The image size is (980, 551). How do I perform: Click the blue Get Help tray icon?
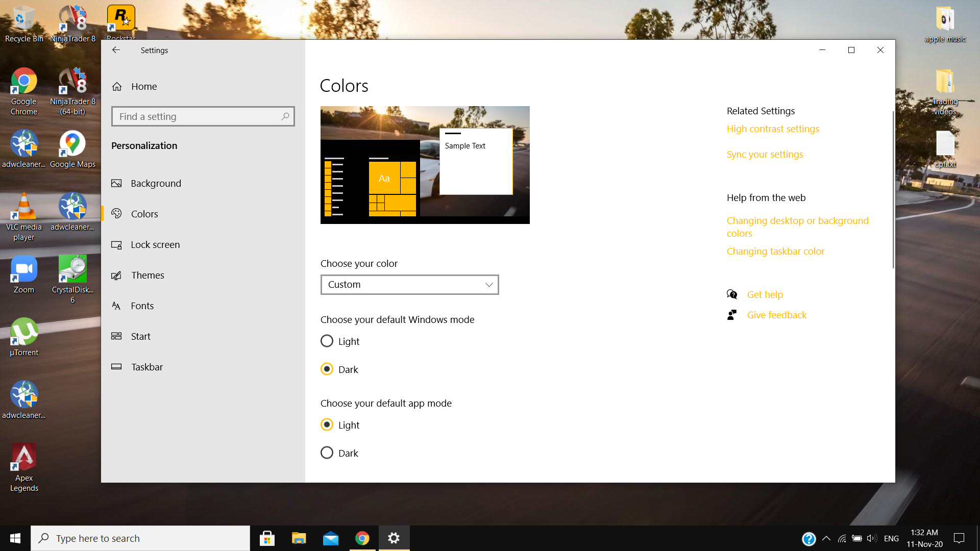tap(808, 538)
